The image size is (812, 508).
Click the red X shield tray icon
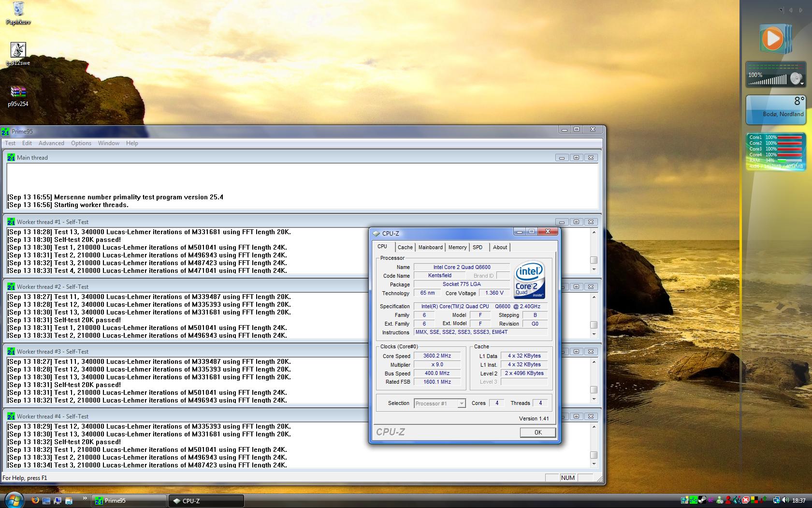(x=746, y=500)
